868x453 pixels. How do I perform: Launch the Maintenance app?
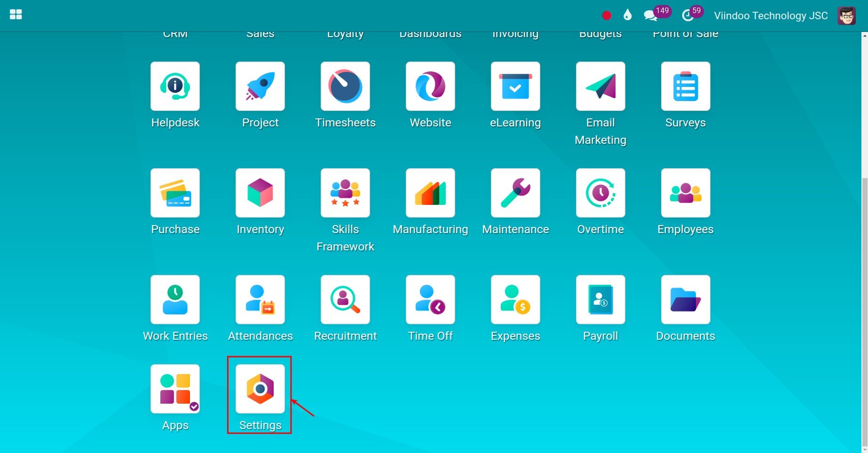point(515,193)
